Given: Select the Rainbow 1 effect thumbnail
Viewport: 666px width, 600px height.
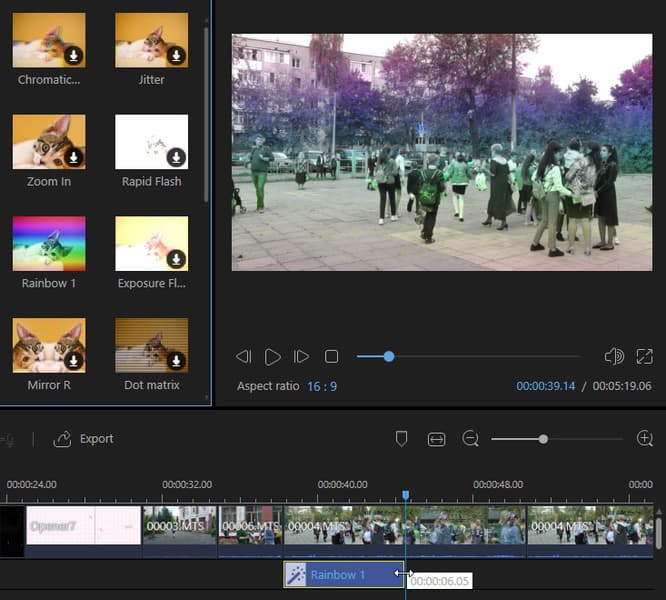Looking at the screenshot, I should [49, 244].
